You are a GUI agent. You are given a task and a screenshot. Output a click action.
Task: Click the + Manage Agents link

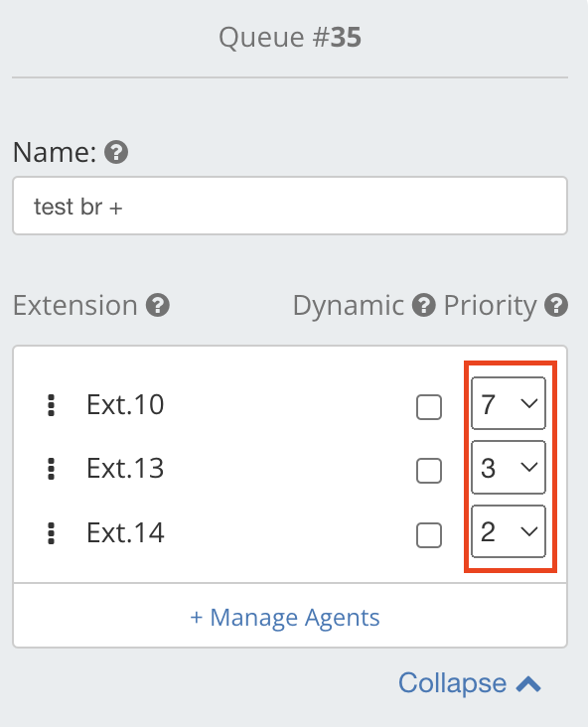pos(285,618)
